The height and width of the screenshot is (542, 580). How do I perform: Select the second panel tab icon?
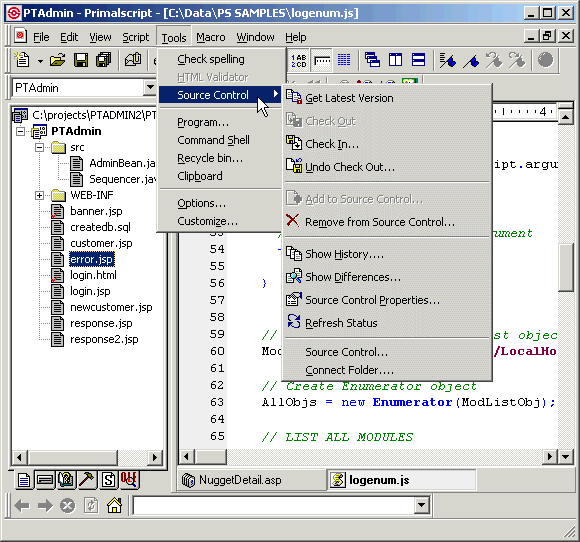click(x=45, y=480)
